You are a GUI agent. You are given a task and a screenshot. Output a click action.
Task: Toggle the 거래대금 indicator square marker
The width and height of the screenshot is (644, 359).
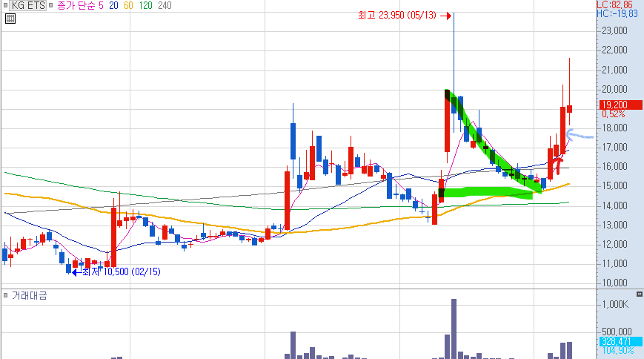pyautogui.click(x=6, y=295)
